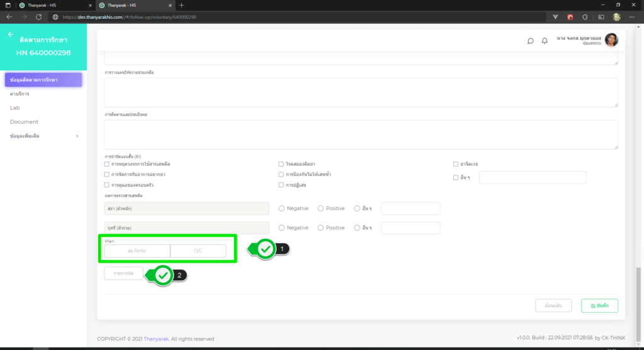Select Positive for the บุหรี่ (ตัวร่วม) row
Screen dimensions: 644x350
(x=321, y=227)
